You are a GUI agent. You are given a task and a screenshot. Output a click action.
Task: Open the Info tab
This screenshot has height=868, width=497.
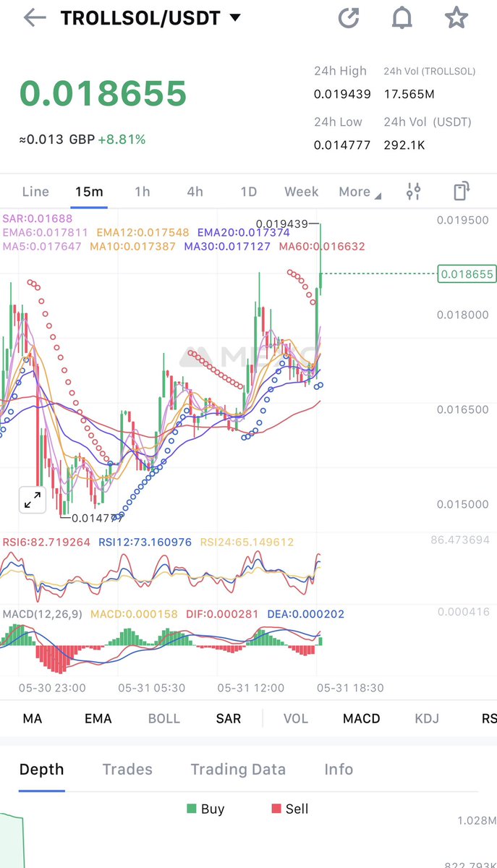(339, 770)
